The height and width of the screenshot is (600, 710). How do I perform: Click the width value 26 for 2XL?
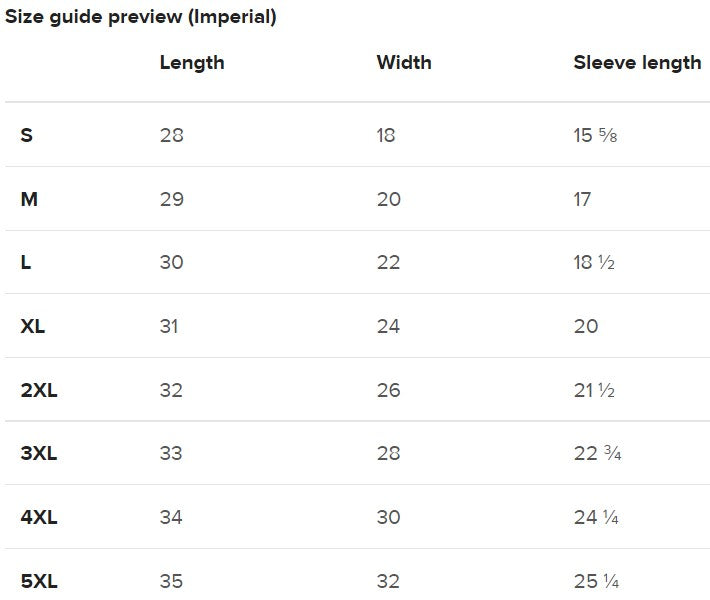click(x=388, y=390)
